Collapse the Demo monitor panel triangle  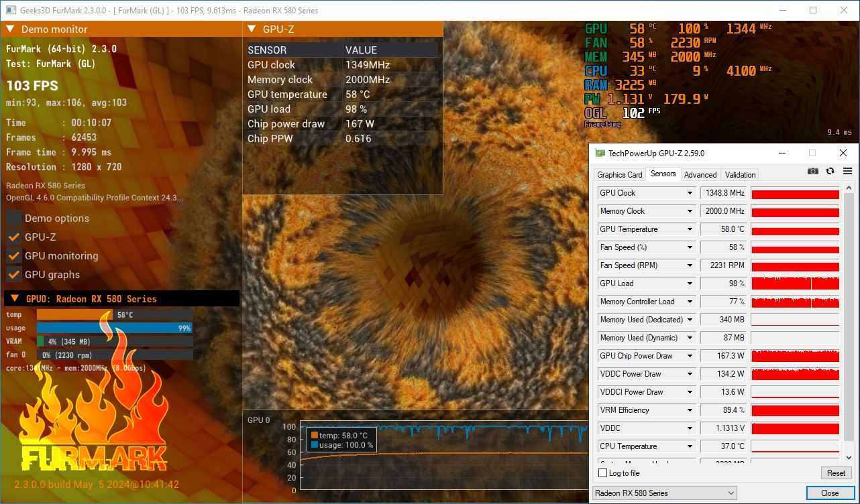click(x=11, y=29)
